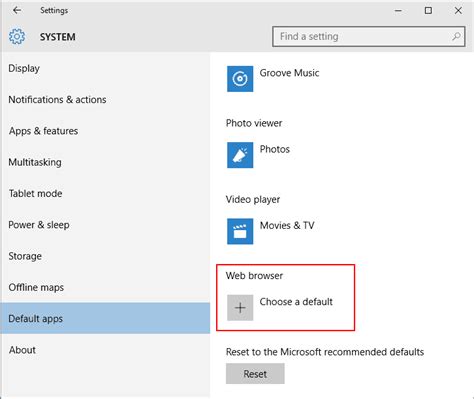Screen dimensions: 474x399
Task: Minimize the Settings window
Action: (x=398, y=11)
